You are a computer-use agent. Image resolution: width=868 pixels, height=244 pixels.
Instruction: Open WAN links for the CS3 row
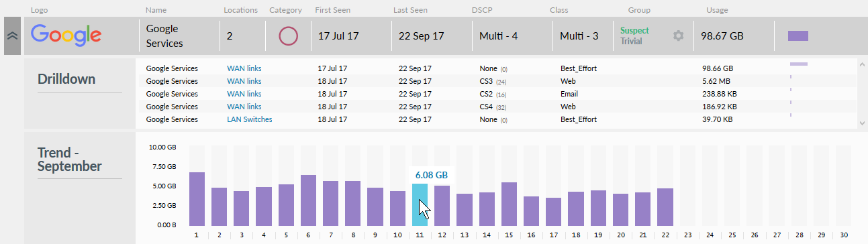tap(244, 81)
